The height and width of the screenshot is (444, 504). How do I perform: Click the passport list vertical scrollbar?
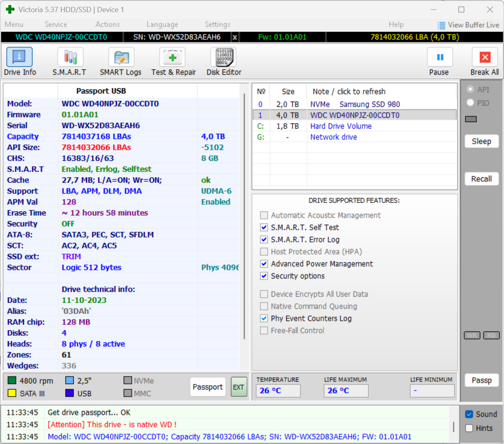click(244, 216)
